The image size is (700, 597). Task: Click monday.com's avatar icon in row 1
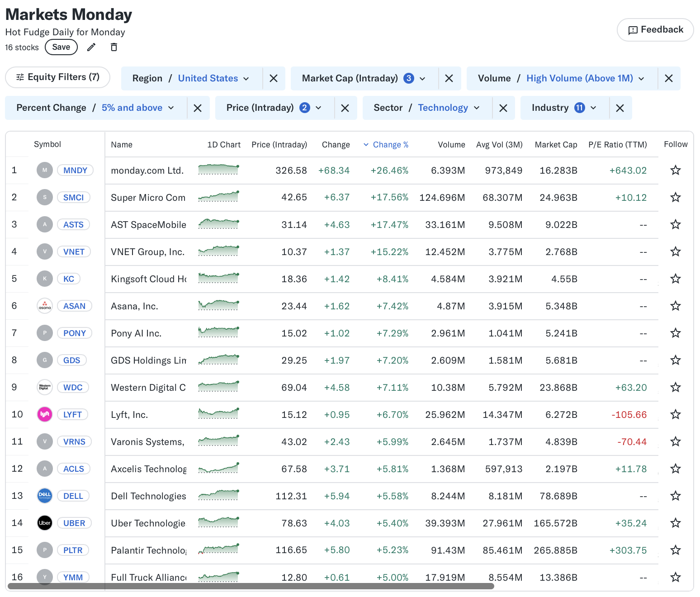point(44,170)
